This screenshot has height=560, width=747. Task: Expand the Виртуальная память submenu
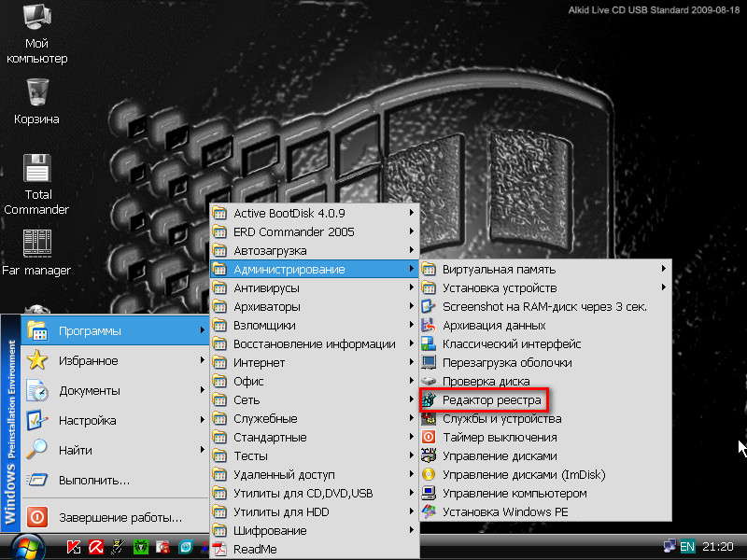click(x=545, y=269)
